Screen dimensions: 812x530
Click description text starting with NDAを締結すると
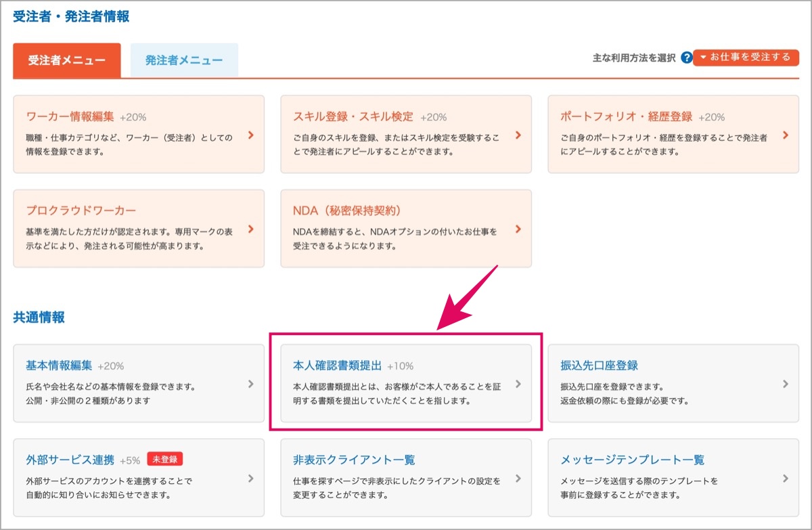coord(395,238)
